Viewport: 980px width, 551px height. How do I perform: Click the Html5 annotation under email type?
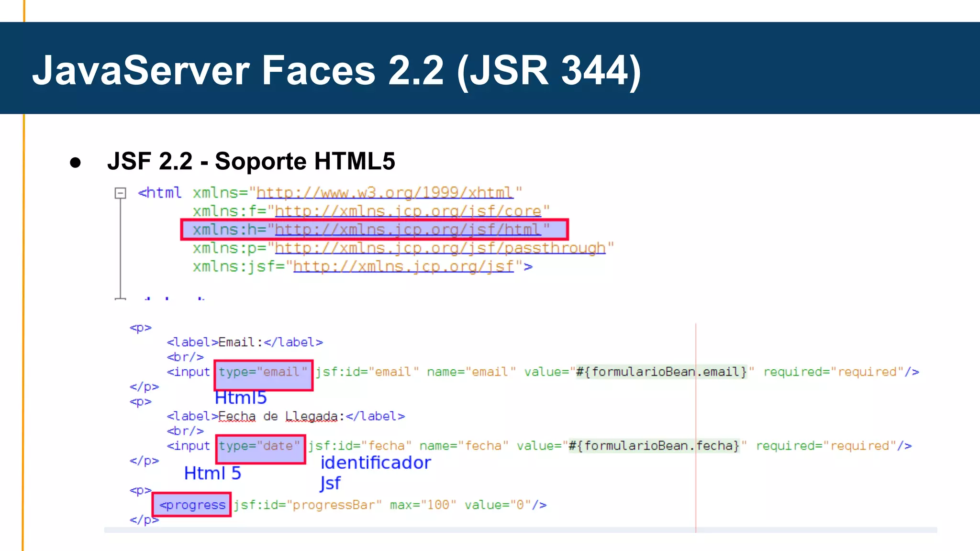(241, 398)
